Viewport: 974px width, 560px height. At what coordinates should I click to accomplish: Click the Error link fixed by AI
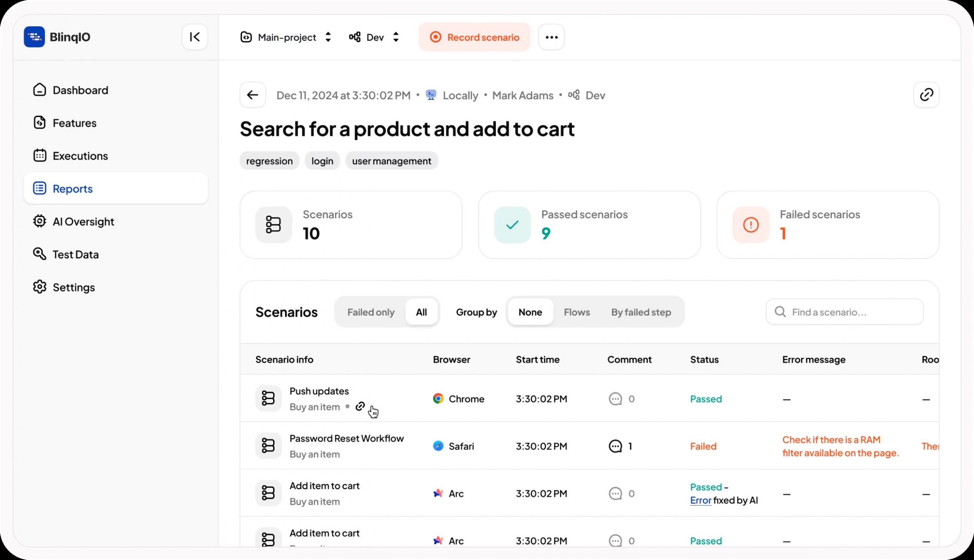click(700, 500)
